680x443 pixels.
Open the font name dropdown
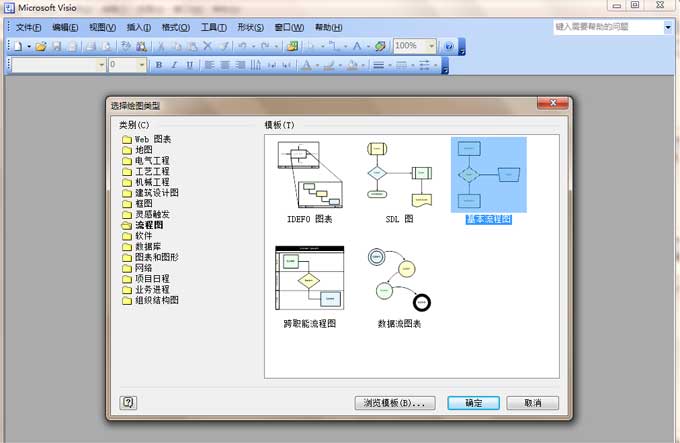click(x=100, y=65)
